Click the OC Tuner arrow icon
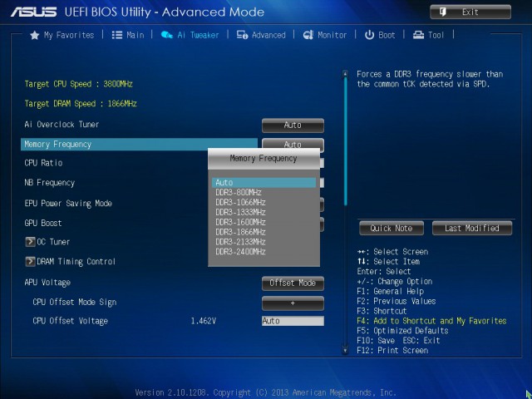Image resolution: width=532 pixels, height=399 pixels. click(30, 242)
